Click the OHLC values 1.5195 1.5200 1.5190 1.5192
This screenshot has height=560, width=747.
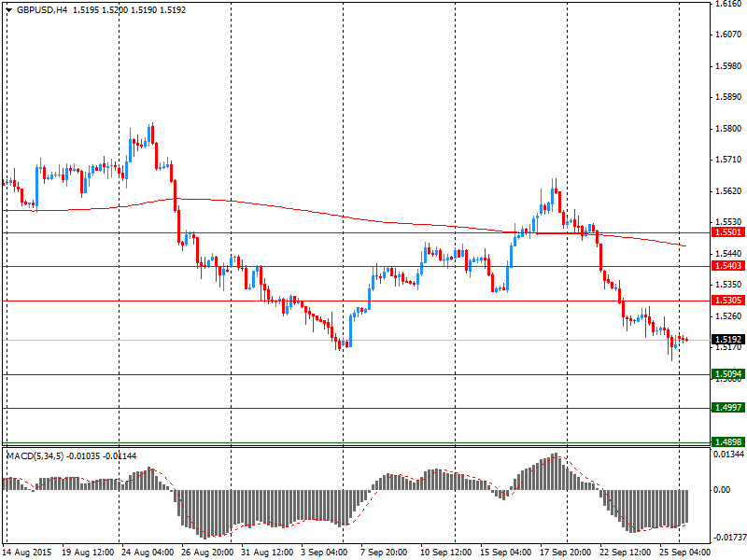coord(129,10)
